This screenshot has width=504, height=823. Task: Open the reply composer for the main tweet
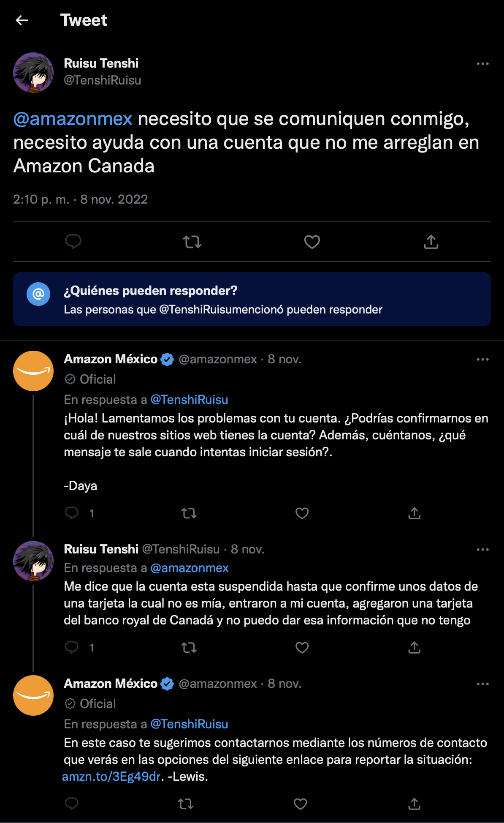pos(74,242)
